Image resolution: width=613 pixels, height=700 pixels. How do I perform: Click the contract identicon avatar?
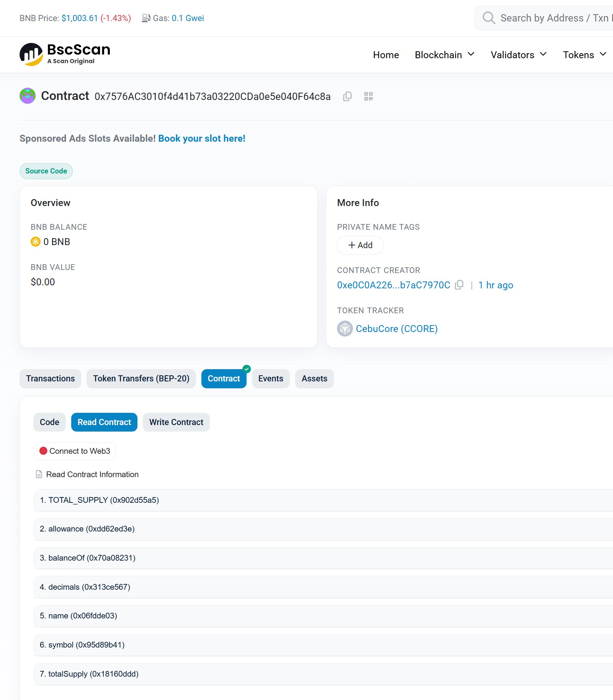coord(28,96)
